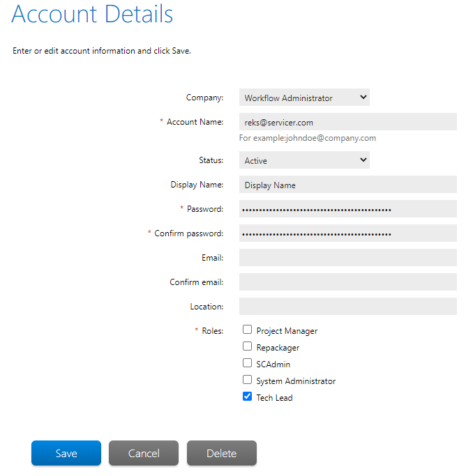Tick the SCAdmin role checkbox
The image size is (466, 476).
coord(247,363)
